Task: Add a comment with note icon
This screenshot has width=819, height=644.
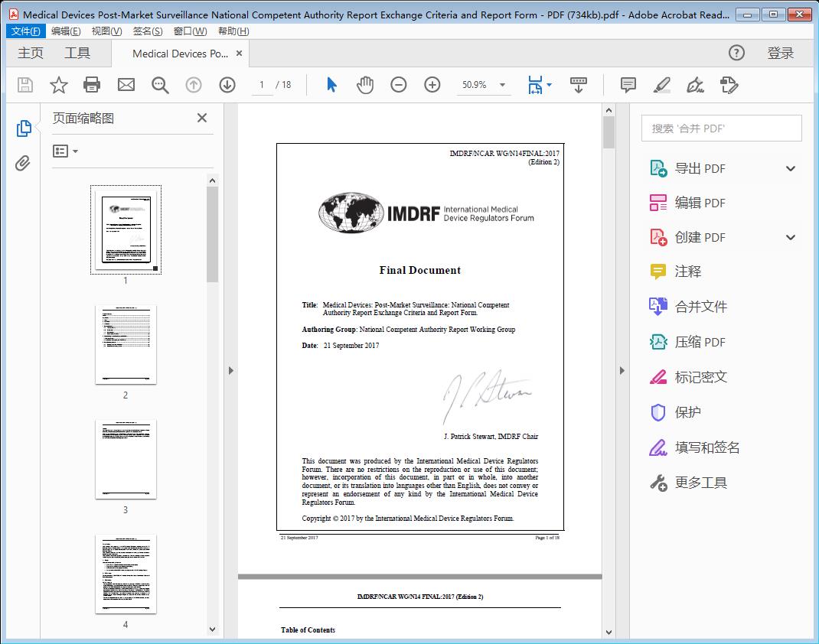Action: pos(628,85)
